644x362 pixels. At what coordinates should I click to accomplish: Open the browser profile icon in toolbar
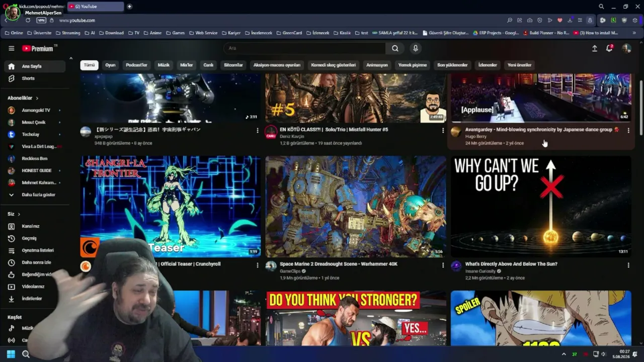pos(590,20)
